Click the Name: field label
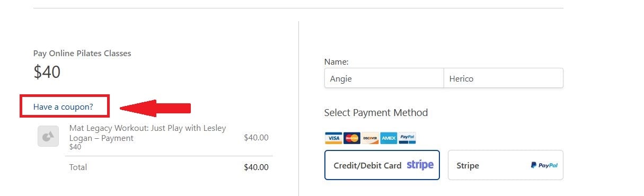Viewport: 644px width, 196px height. pyautogui.click(x=336, y=62)
